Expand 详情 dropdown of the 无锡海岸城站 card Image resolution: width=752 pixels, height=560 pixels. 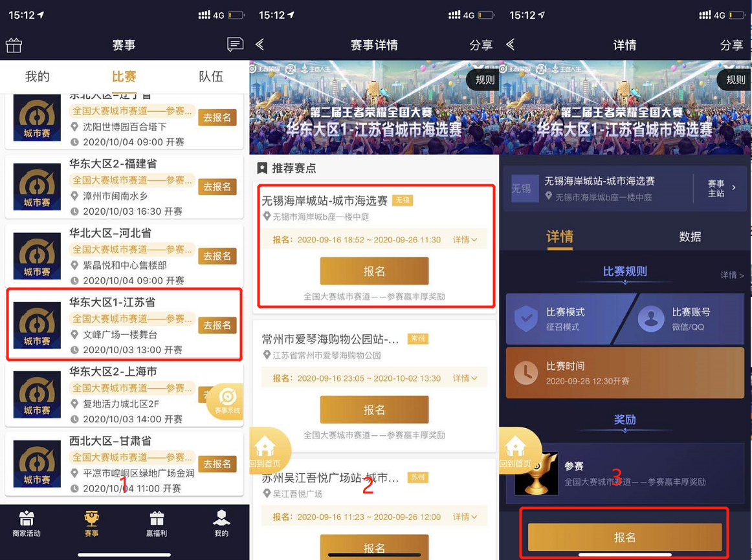coord(465,239)
